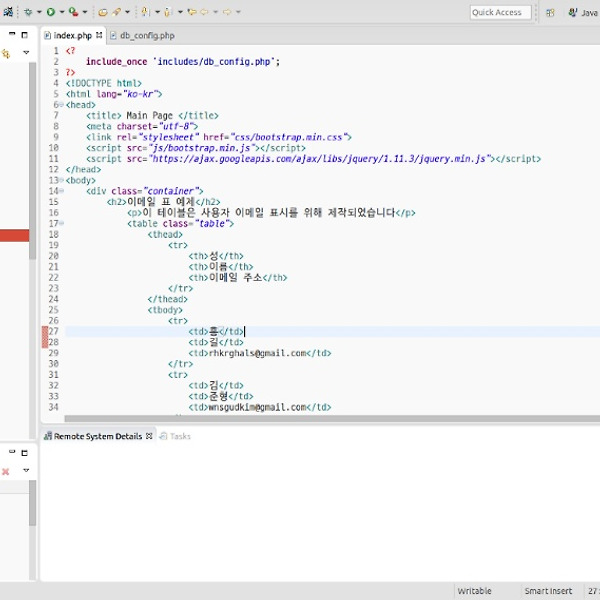
Task: Open the Debug dropdown arrow
Action: [39, 12]
